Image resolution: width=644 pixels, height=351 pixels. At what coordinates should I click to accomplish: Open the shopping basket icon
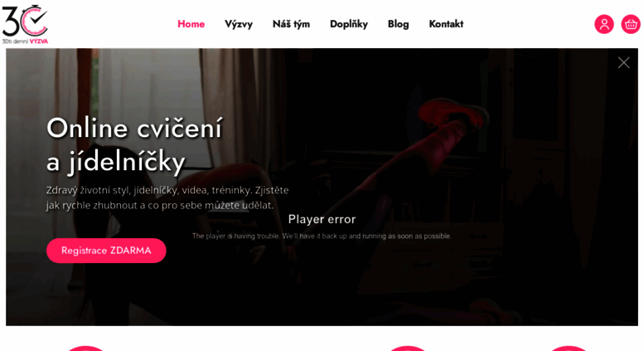pos(631,24)
